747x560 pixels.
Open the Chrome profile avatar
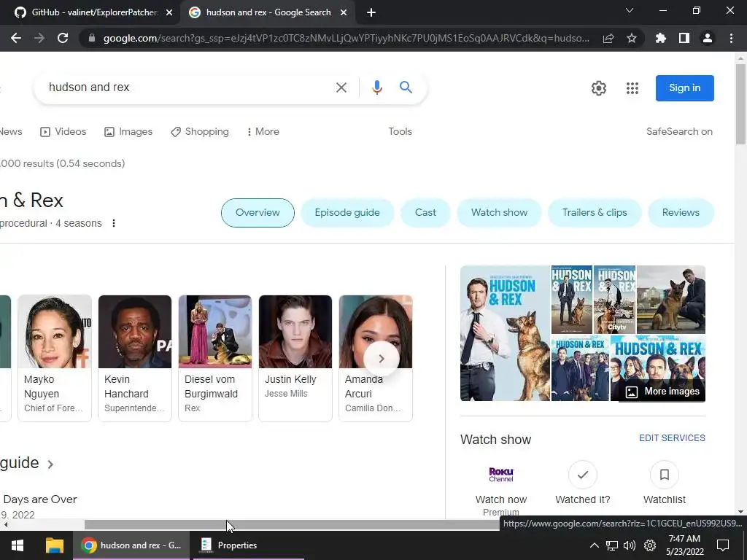708,38
